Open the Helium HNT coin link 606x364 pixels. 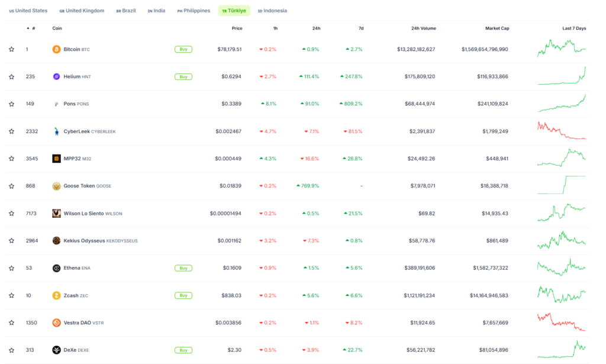[x=78, y=76]
